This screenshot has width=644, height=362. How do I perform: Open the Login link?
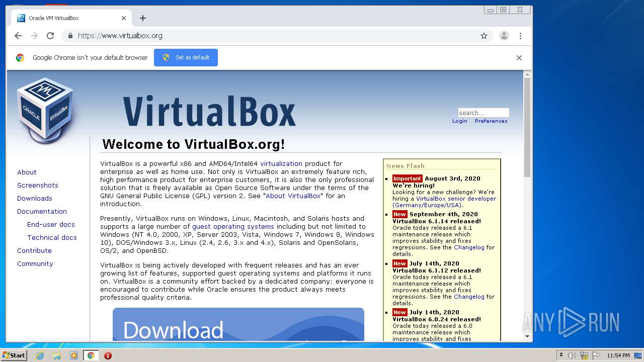tap(460, 121)
